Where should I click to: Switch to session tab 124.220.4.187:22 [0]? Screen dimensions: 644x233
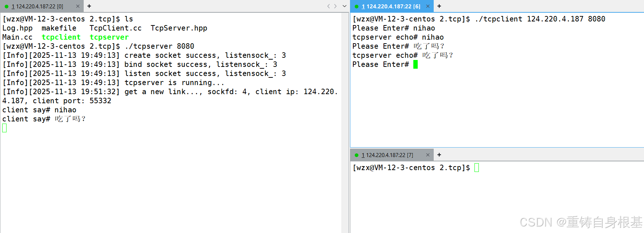click(x=37, y=6)
